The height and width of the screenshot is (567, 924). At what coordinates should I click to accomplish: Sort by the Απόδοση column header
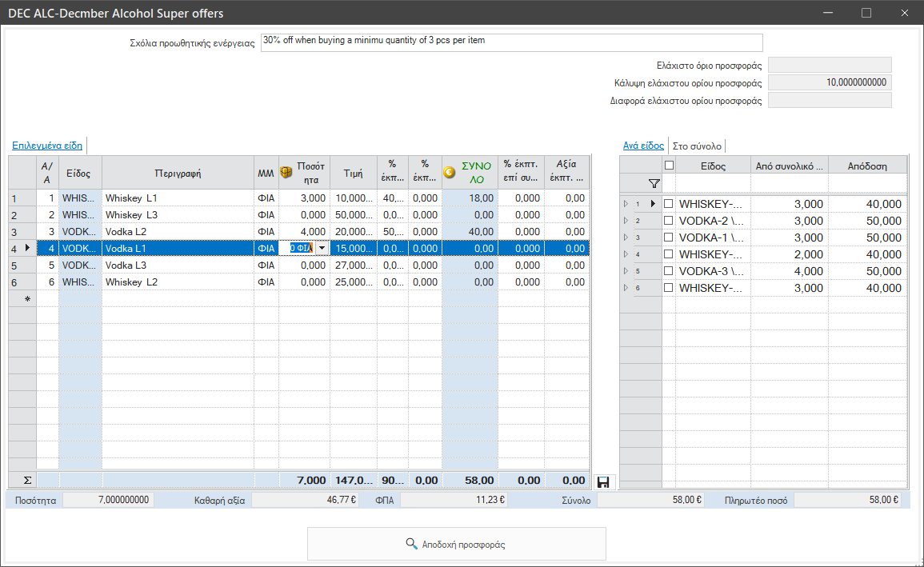867,166
